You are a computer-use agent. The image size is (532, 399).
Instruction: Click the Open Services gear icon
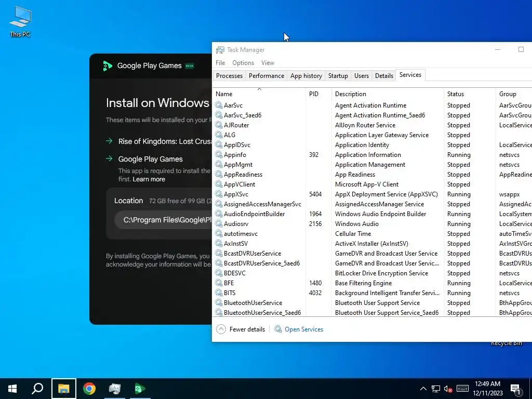tap(278, 329)
